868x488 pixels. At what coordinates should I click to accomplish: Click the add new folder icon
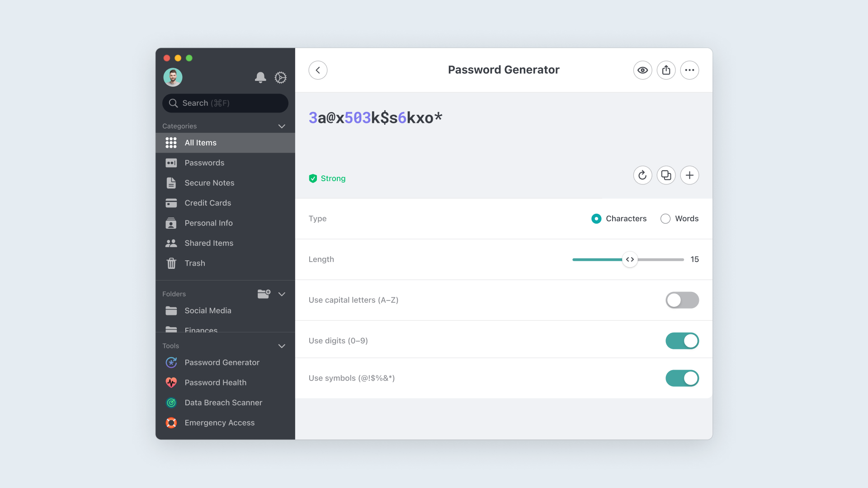[x=264, y=294]
